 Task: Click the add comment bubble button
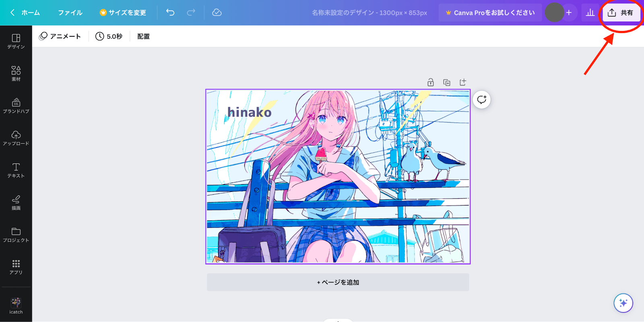pyautogui.click(x=482, y=100)
